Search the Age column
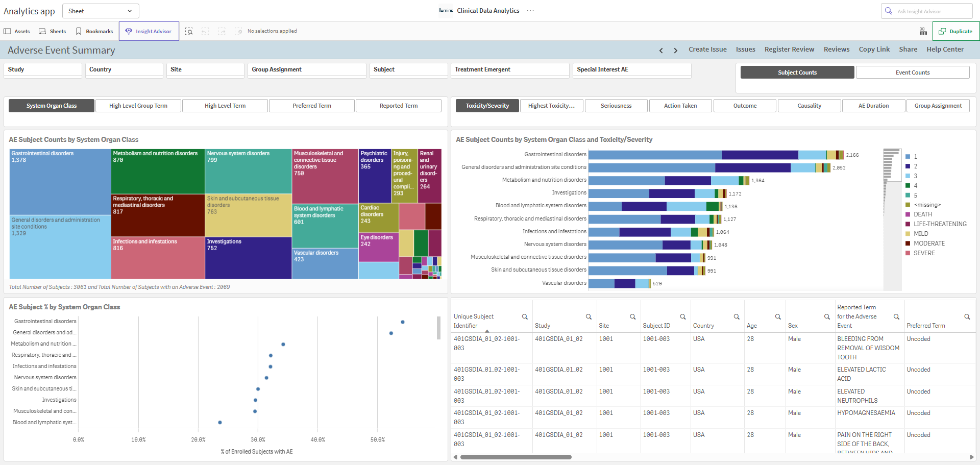 click(x=778, y=317)
